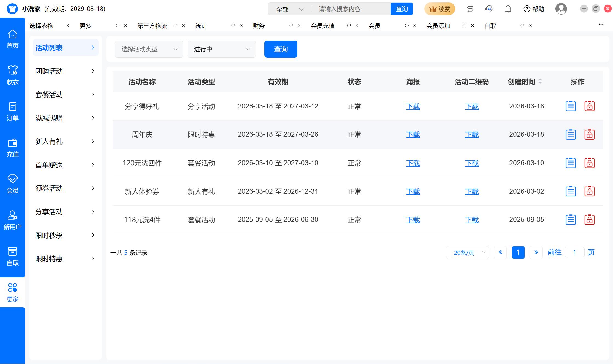The height and width of the screenshot is (364, 613).
Task: Switch to the 会员充值 tab
Action: tap(323, 26)
